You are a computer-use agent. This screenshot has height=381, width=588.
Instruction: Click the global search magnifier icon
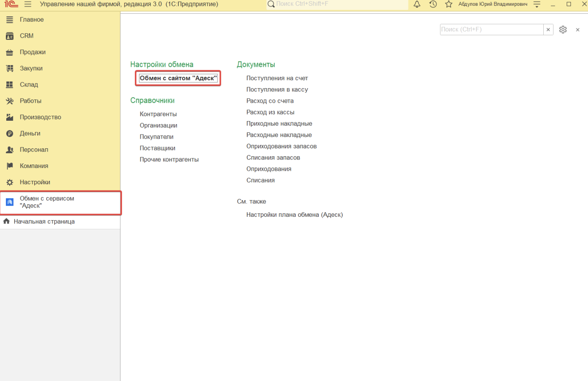click(x=271, y=4)
